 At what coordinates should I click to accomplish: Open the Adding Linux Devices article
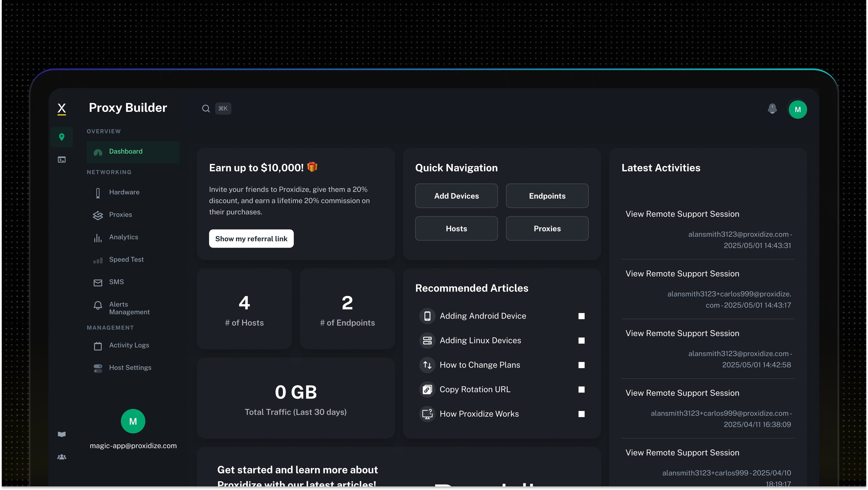(x=502, y=341)
